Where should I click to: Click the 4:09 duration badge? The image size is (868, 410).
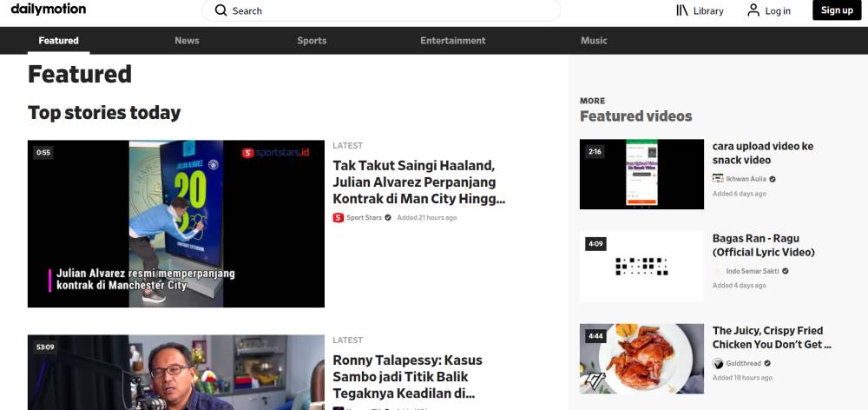[595, 244]
